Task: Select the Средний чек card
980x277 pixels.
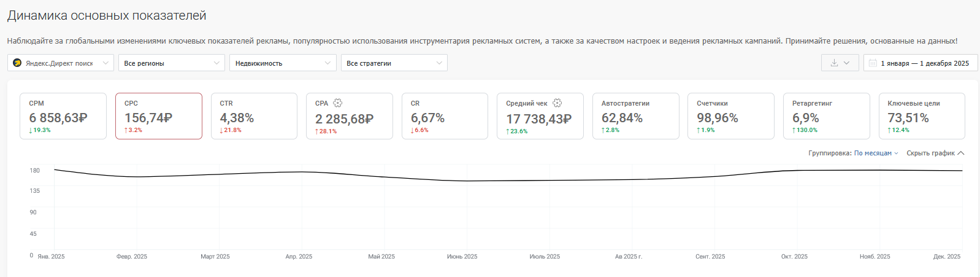Action: click(x=540, y=116)
